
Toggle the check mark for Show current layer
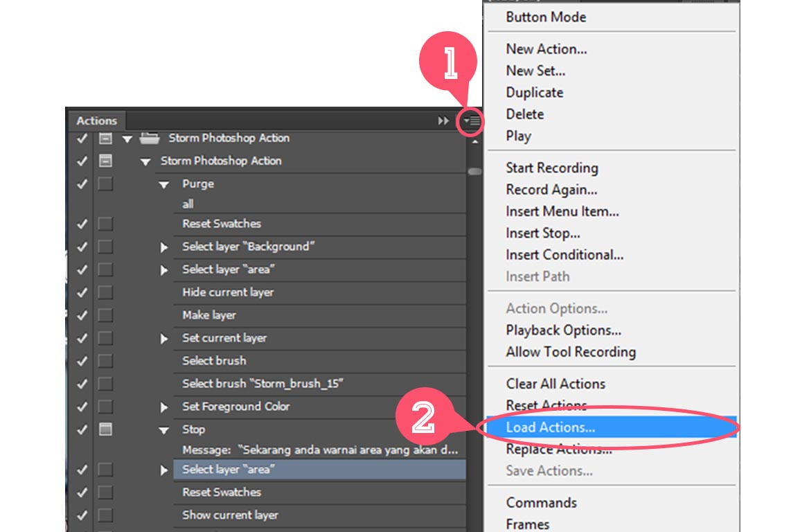82,515
